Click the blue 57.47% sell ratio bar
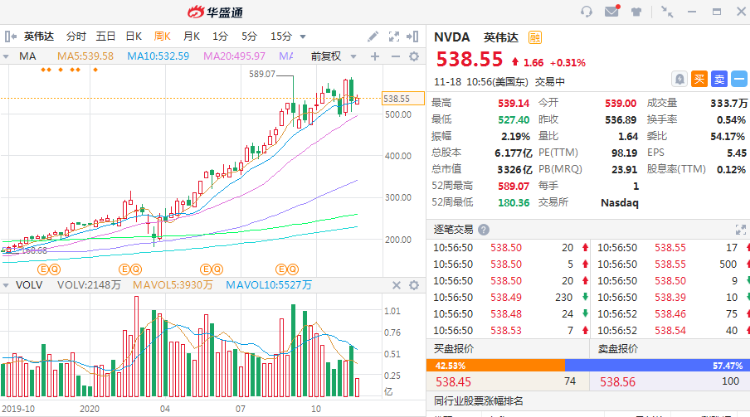750x417 pixels. pyautogui.click(x=657, y=365)
